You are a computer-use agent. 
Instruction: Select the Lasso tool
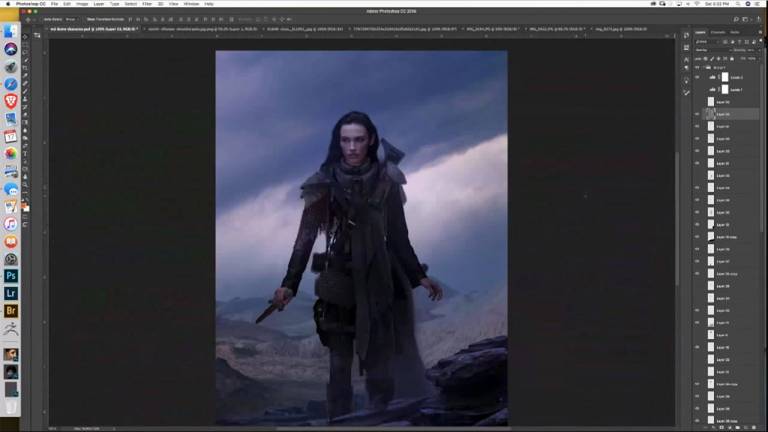pyautogui.click(x=25, y=52)
